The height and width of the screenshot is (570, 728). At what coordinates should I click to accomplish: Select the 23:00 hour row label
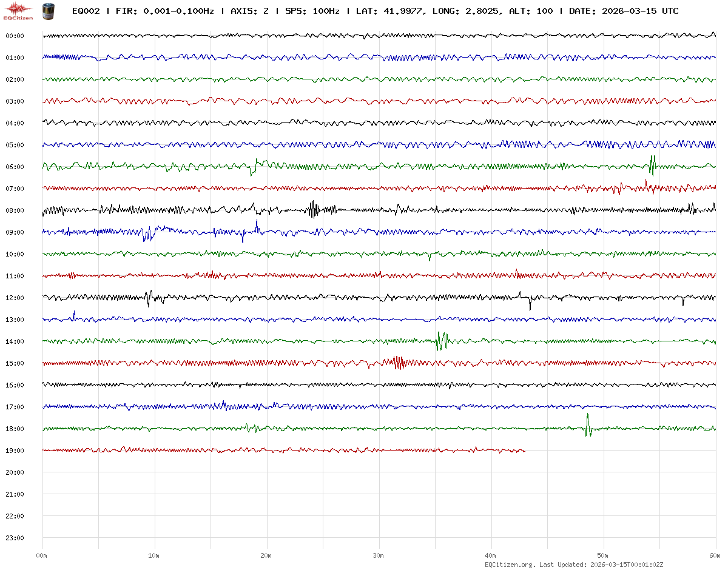(15, 538)
